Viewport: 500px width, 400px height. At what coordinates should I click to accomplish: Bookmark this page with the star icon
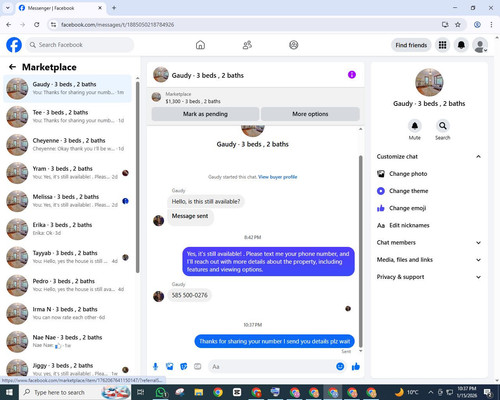[458, 25]
